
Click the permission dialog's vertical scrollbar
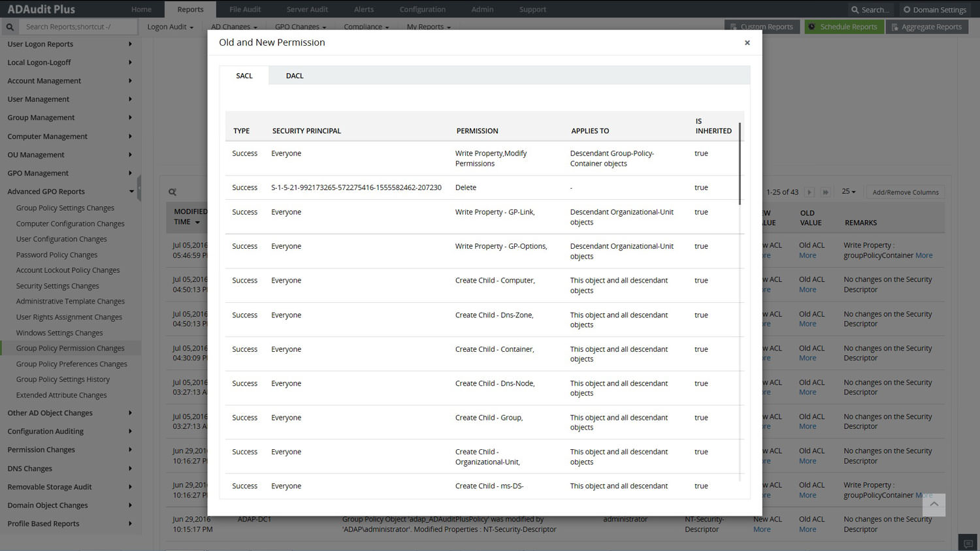click(740, 164)
